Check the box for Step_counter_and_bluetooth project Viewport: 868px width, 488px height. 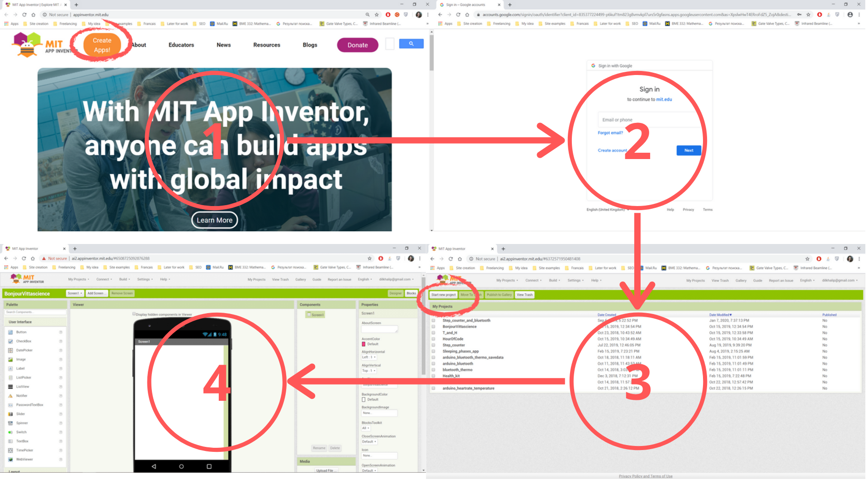434,320
